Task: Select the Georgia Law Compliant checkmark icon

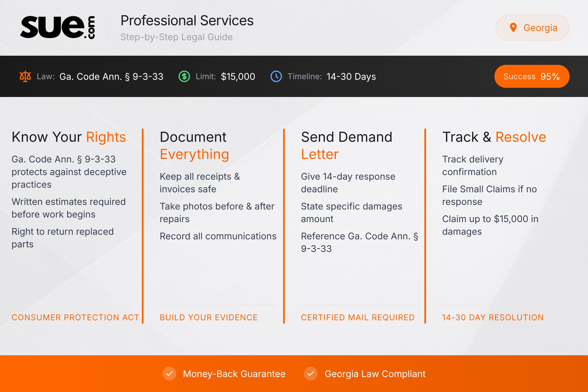Action: pos(311,374)
